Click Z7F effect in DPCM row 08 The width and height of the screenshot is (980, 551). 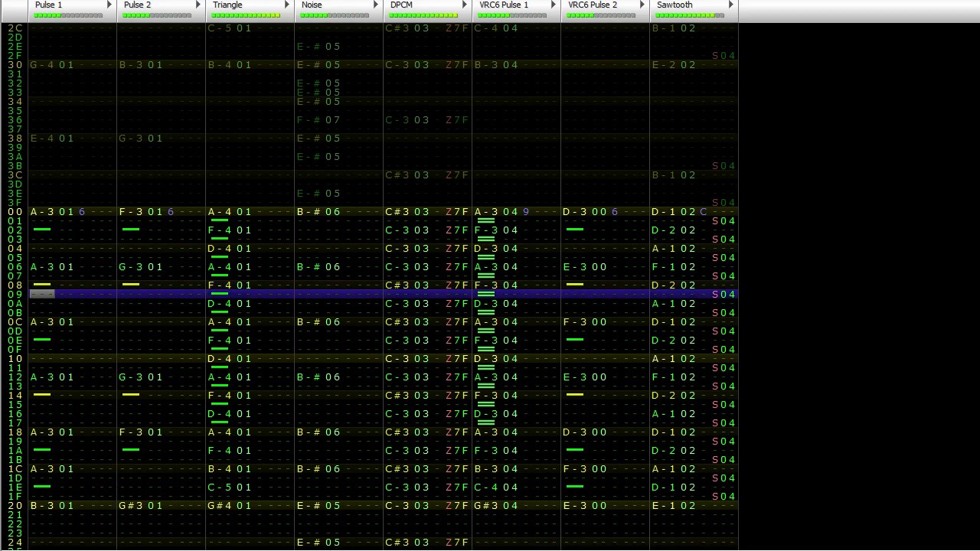456,285
